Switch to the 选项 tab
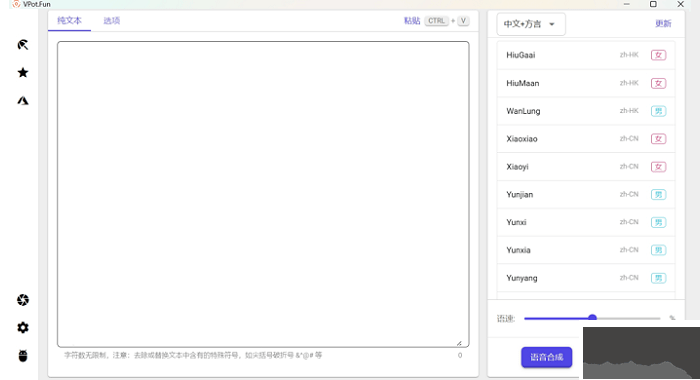 pos(112,21)
